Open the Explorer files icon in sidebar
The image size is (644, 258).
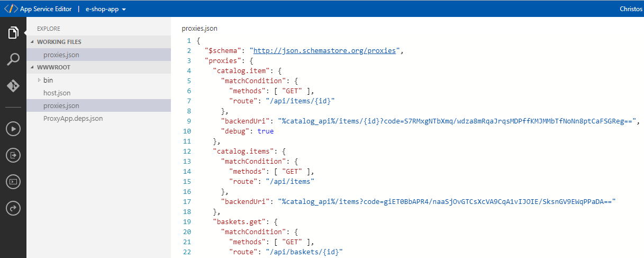point(13,33)
